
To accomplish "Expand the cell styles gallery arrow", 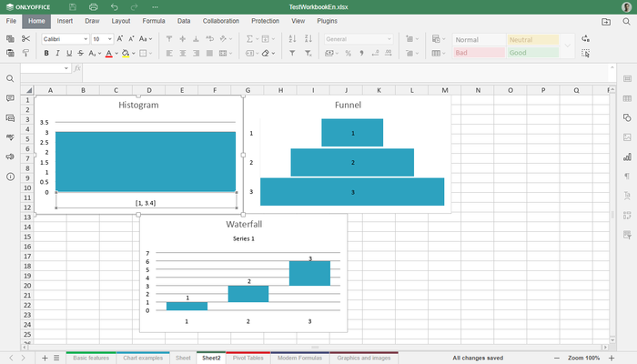I will (568, 46).
